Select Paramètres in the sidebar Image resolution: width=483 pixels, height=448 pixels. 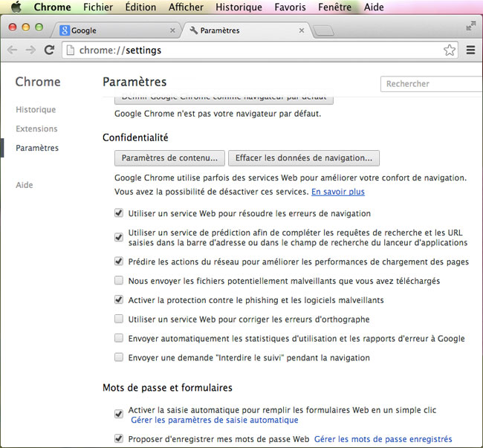[x=37, y=148]
